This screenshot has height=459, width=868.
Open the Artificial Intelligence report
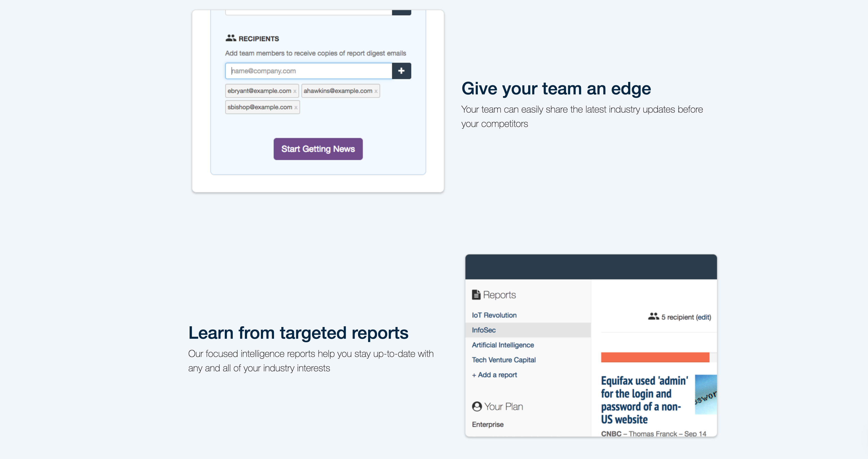[503, 345]
